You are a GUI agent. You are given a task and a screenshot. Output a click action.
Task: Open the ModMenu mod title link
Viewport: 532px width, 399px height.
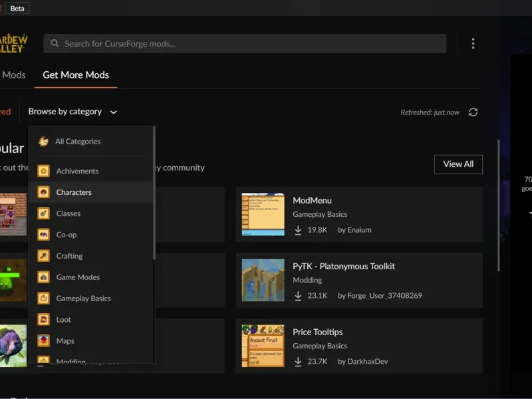pyautogui.click(x=312, y=200)
